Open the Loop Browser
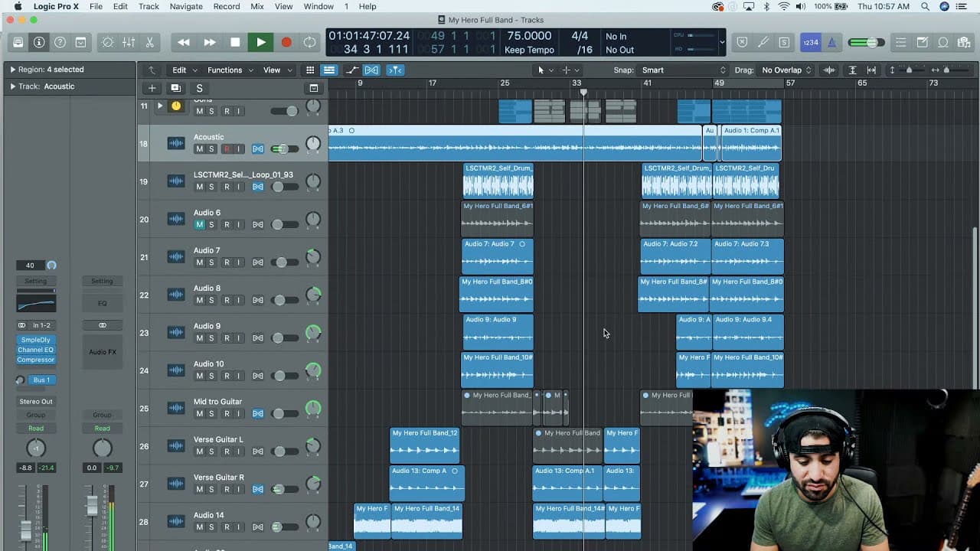Viewport: 980px width, 551px height. [943, 43]
